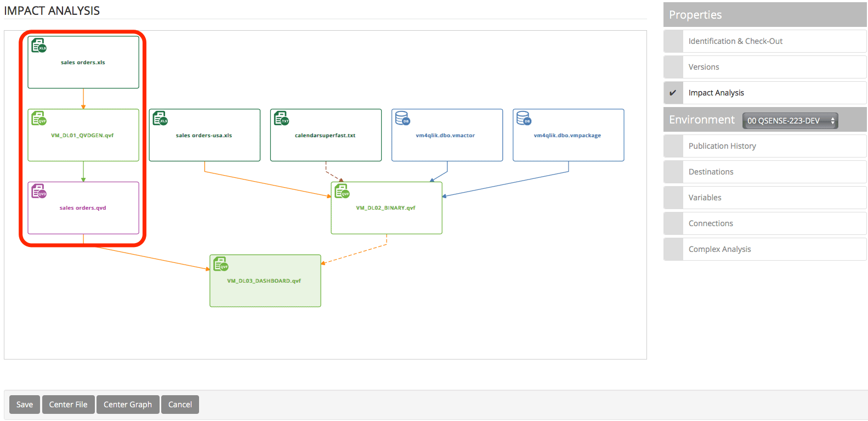Click the QVD icon on sales orders.qvd node
Screen dimensions: 868x421
(38, 192)
